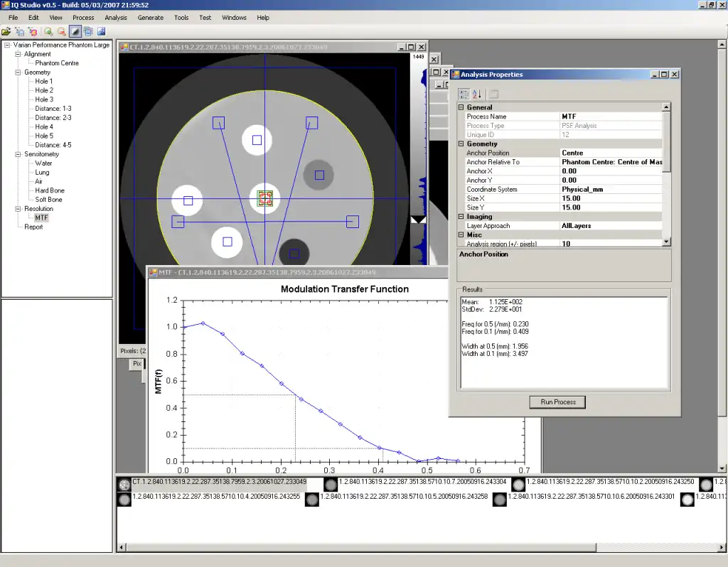Collapse the Resolution tree node

tap(18, 209)
